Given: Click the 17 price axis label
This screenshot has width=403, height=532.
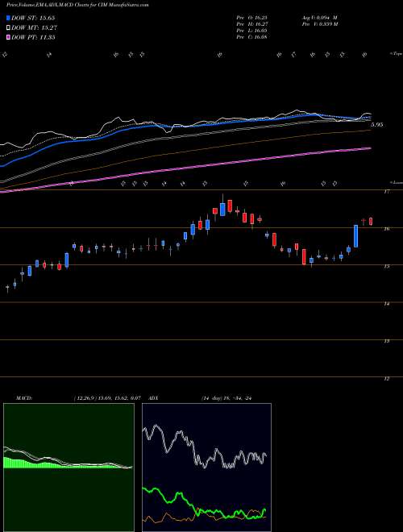Looking at the screenshot, I should [387, 192].
